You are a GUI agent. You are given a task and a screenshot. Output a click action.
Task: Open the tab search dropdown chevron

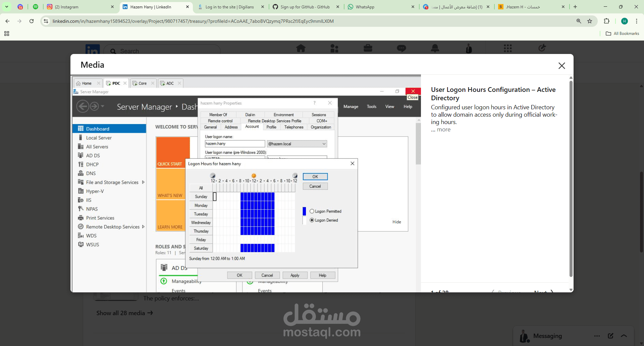tap(7, 7)
